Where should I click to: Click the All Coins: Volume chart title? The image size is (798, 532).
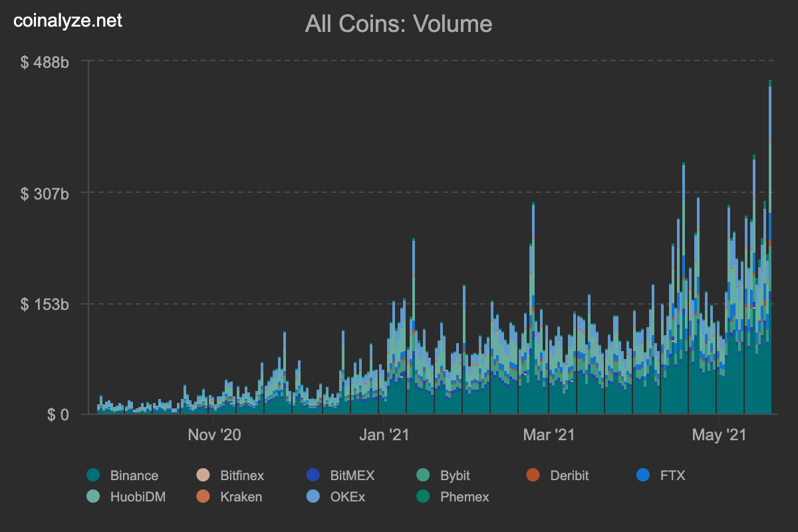[x=398, y=24]
